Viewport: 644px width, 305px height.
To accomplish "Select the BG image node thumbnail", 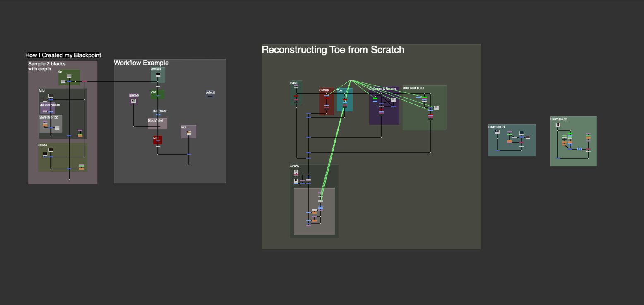I will (x=188, y=132).
